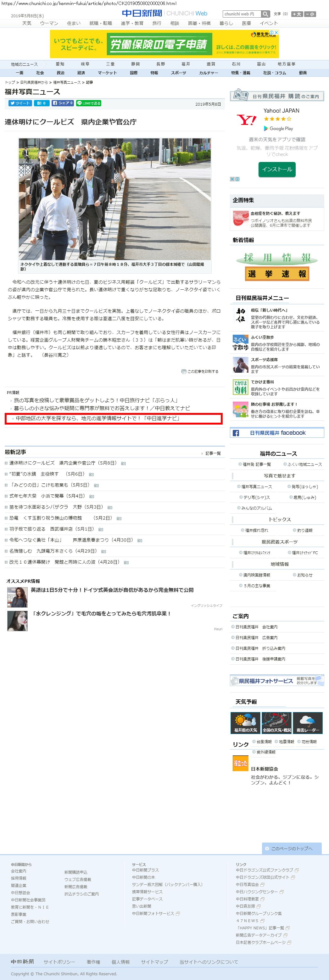
Task: Open スポーツ in the category menu
Action: click(x=178, y=73)
